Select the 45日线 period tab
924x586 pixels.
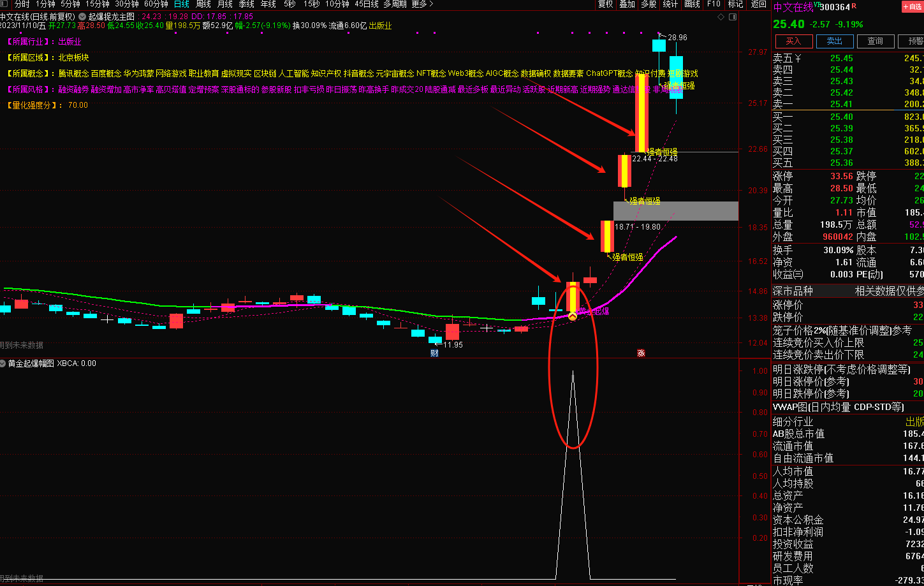pos(367,4)
